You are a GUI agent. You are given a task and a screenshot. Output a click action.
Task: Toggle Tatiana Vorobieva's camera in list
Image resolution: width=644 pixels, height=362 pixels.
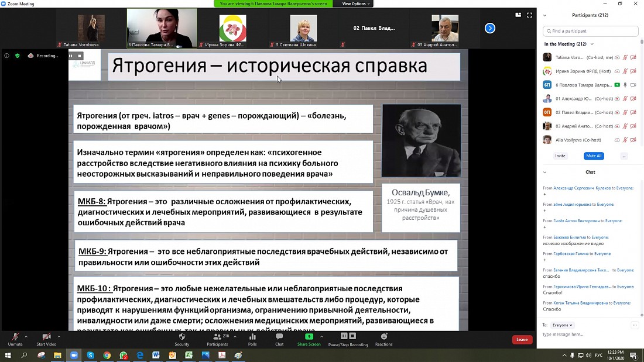pyautogui.click(x=633, y=57)
